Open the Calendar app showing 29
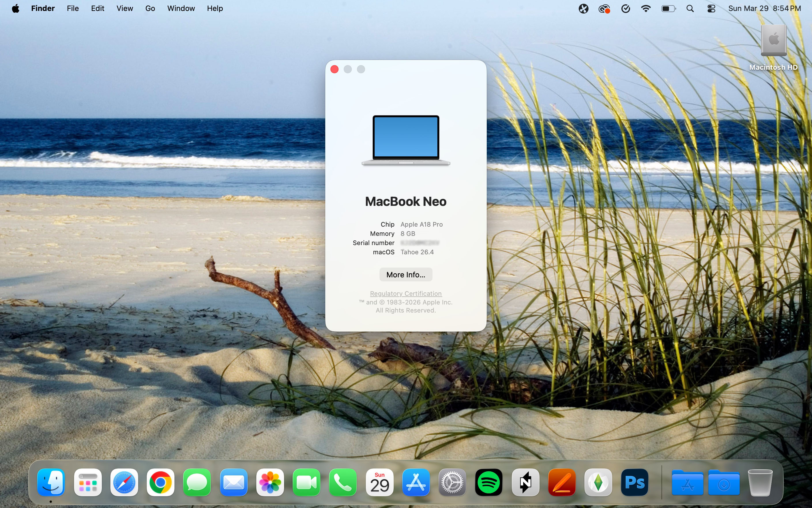The height and width of the screenshot is (508, 812). click(x=379, y=482)
